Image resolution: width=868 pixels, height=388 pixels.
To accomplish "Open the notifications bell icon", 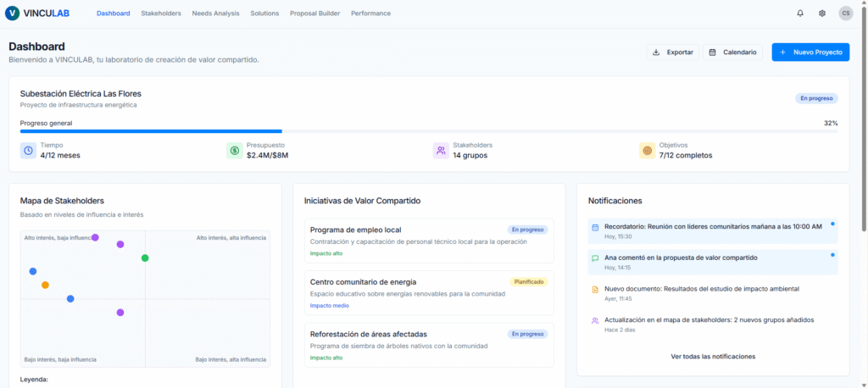I will click(800, 14).
